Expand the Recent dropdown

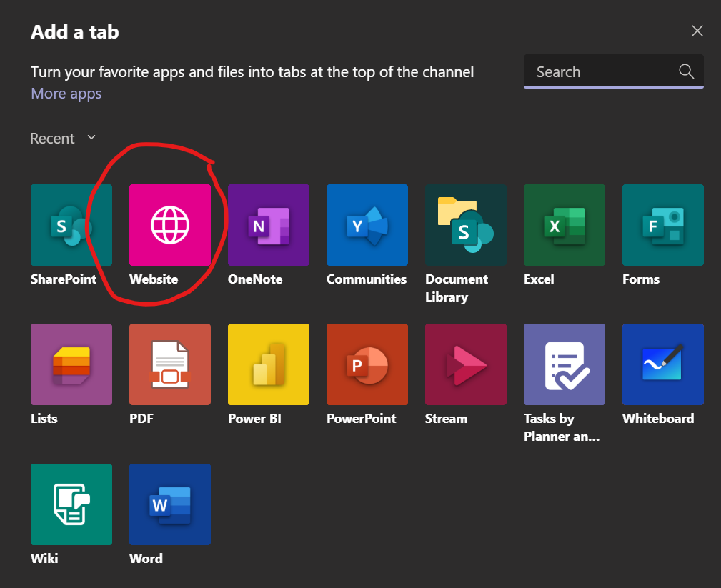point(63,139)
